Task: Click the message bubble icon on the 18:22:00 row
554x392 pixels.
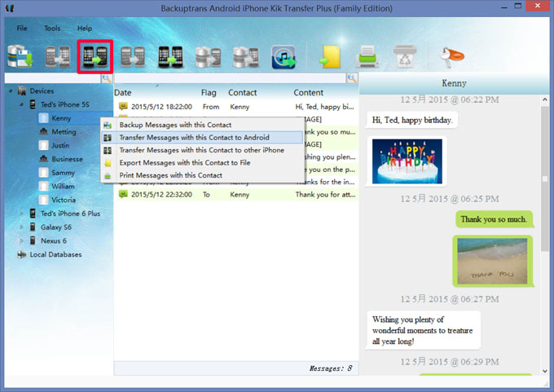Action: pyautogui.click(x=123, y=106)
